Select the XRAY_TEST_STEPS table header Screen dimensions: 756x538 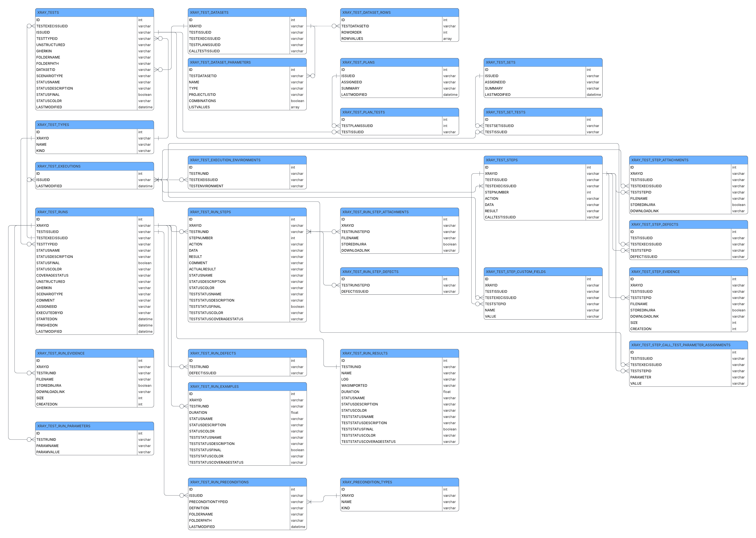[x=543, y=160]
